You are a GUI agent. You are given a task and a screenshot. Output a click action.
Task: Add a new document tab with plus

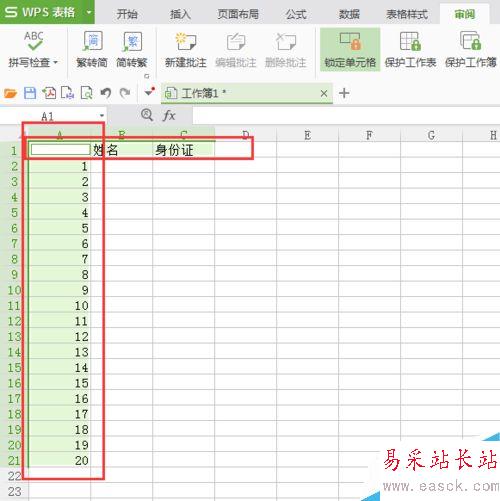(344, 93)
